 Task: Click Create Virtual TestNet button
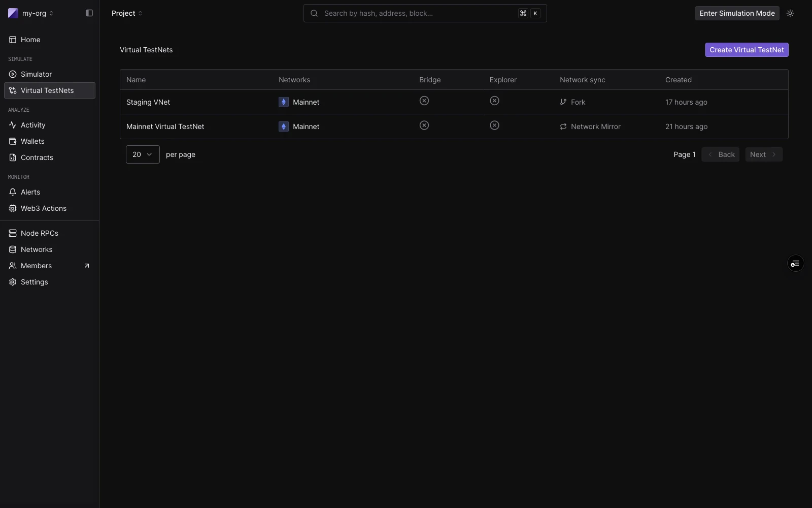(x=747, y=50)
